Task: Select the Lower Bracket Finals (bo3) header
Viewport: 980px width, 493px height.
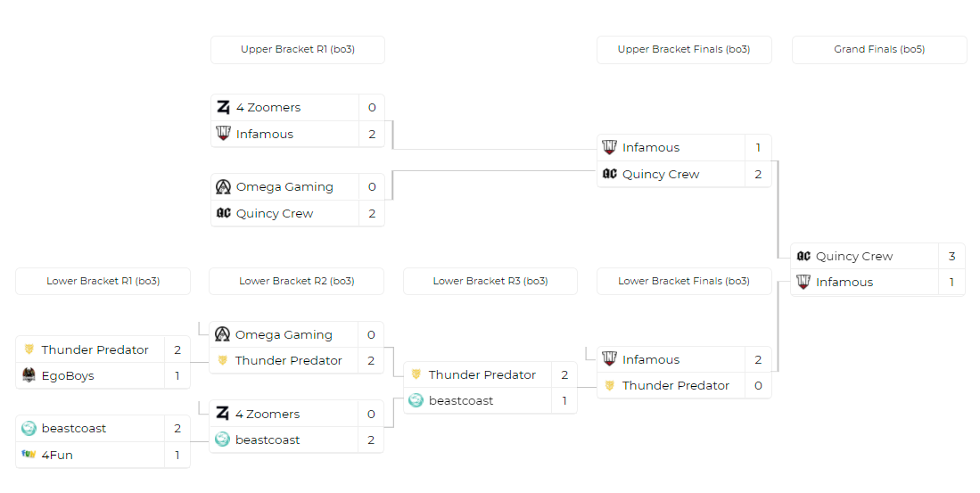Action: click(684, 282)
